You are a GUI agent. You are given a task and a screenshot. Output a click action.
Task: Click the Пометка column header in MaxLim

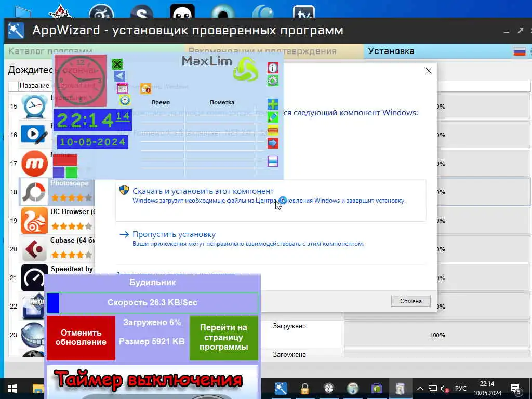click(222, 102)
